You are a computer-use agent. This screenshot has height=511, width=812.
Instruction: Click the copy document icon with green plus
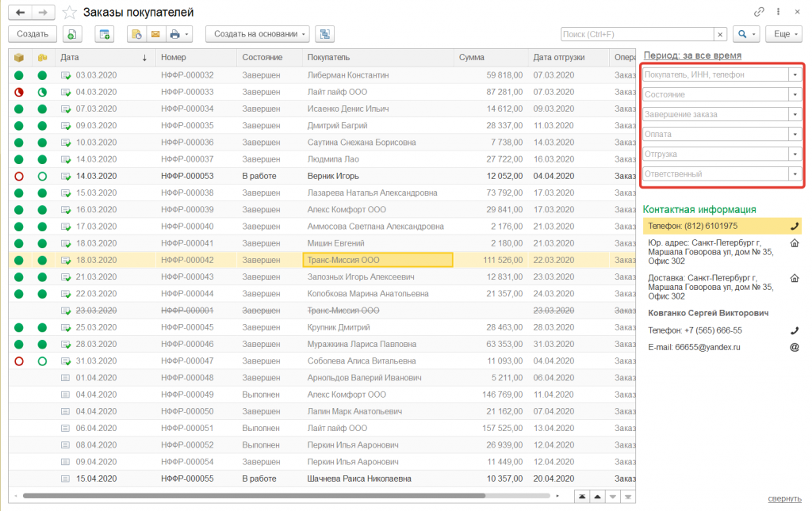click(72, 34)
